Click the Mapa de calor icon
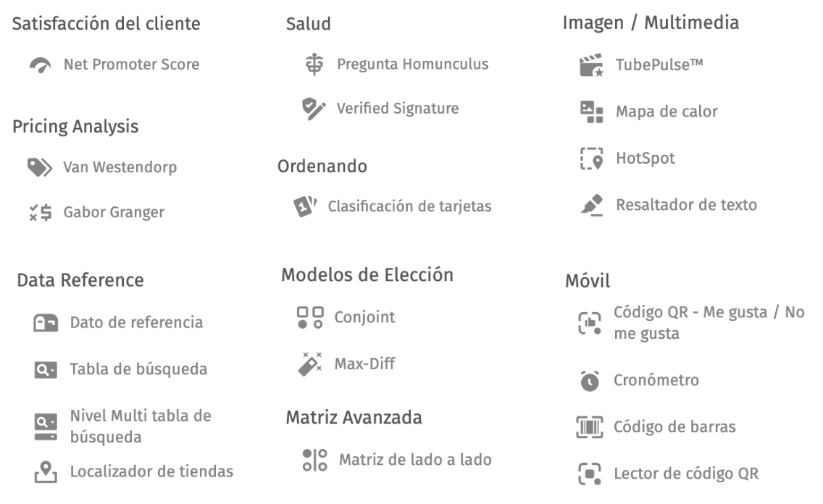The width and height of the screenshot is (823, 504). pos(591,112)
